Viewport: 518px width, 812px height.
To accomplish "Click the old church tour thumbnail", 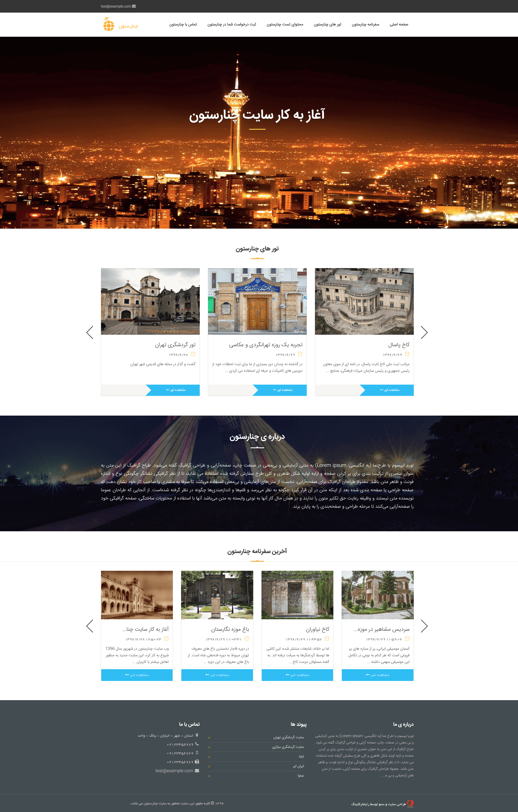I will coord(150,301).
